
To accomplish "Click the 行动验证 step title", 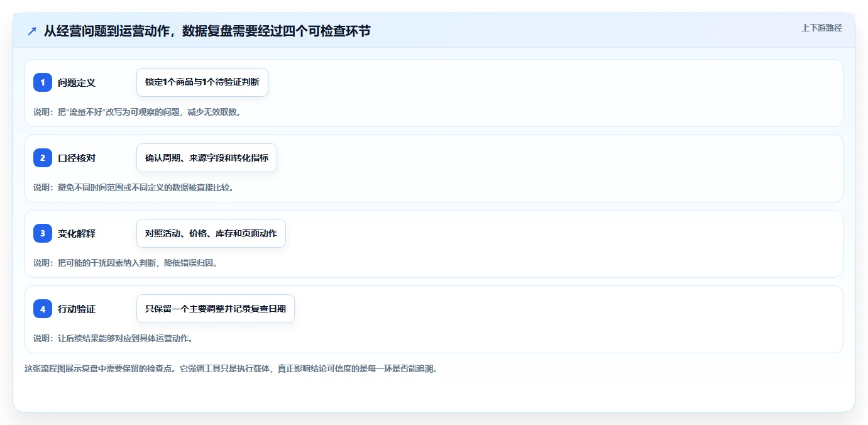I will [77, 309].
